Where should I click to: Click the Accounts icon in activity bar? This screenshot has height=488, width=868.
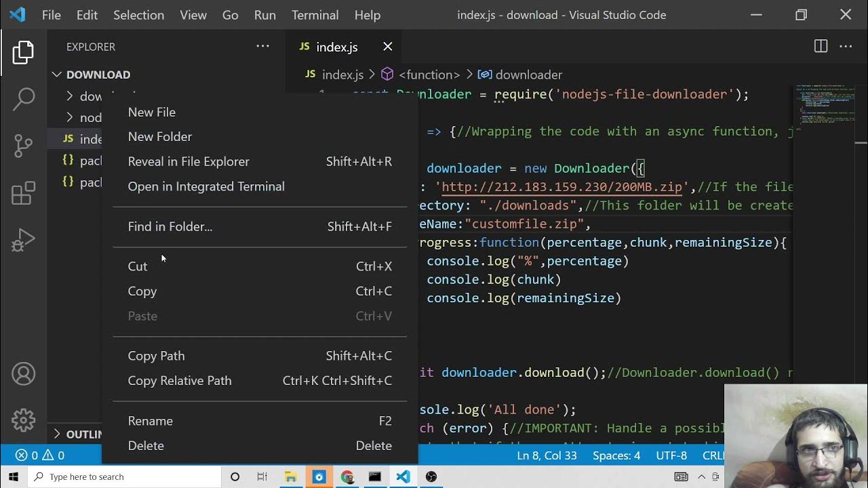[x=23, y=374]
